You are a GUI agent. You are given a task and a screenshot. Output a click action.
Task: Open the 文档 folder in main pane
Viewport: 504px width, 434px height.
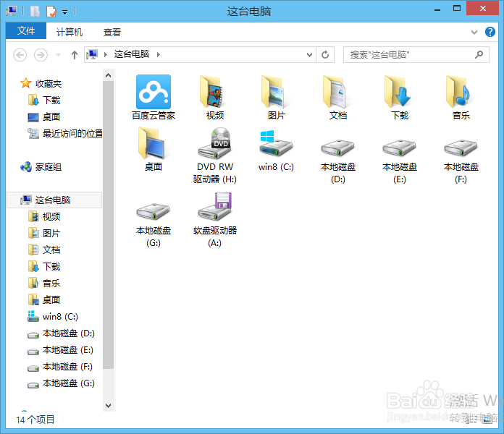pyautogui.click(x=338, y=97)
